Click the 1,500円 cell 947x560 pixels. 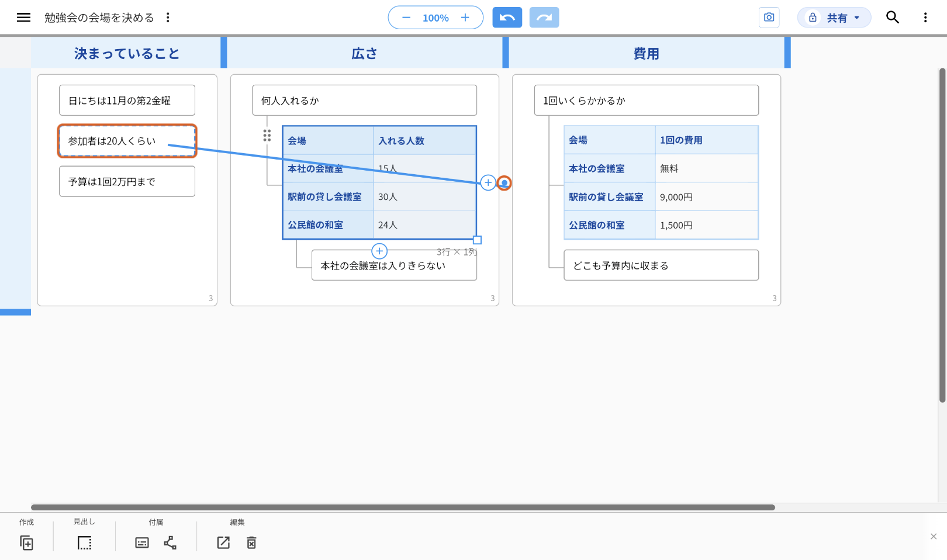tap(706, 225)
